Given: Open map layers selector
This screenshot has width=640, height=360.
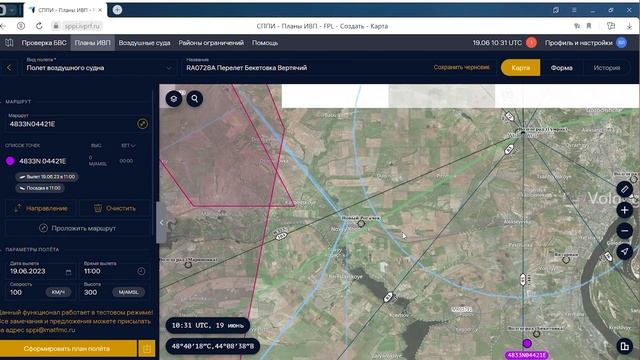Looking at the screenshot, I should pos(174,99).
